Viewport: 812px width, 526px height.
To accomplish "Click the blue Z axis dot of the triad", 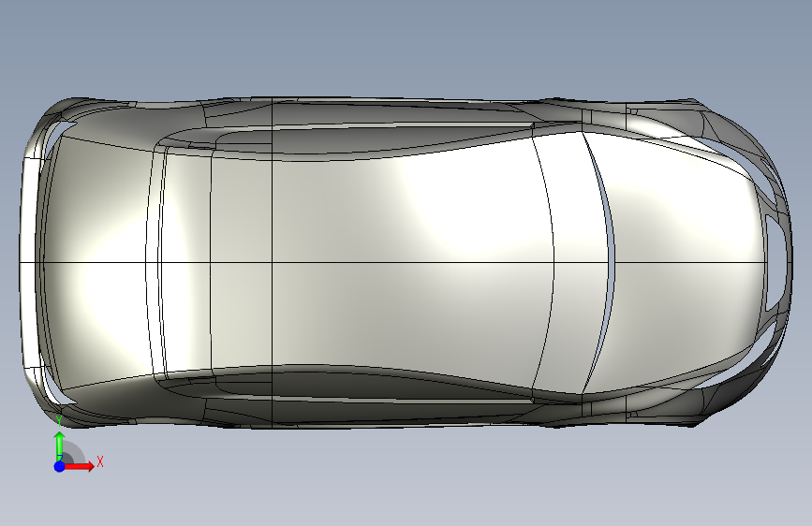I will tap(60, 466).
